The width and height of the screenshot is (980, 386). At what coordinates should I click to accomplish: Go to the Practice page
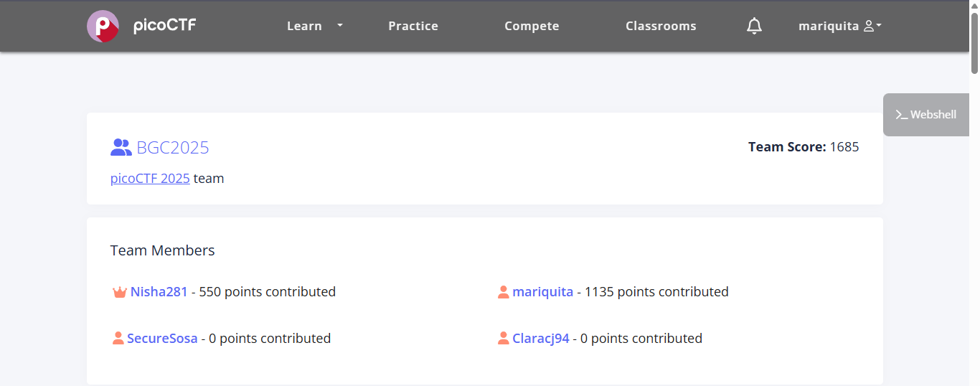pyautogui.click(x=413, y=26)
